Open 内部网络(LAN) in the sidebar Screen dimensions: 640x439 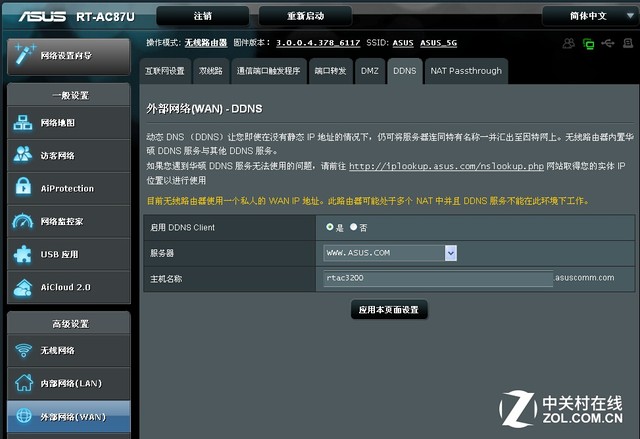pyautogui.click(x=69, y=384)
